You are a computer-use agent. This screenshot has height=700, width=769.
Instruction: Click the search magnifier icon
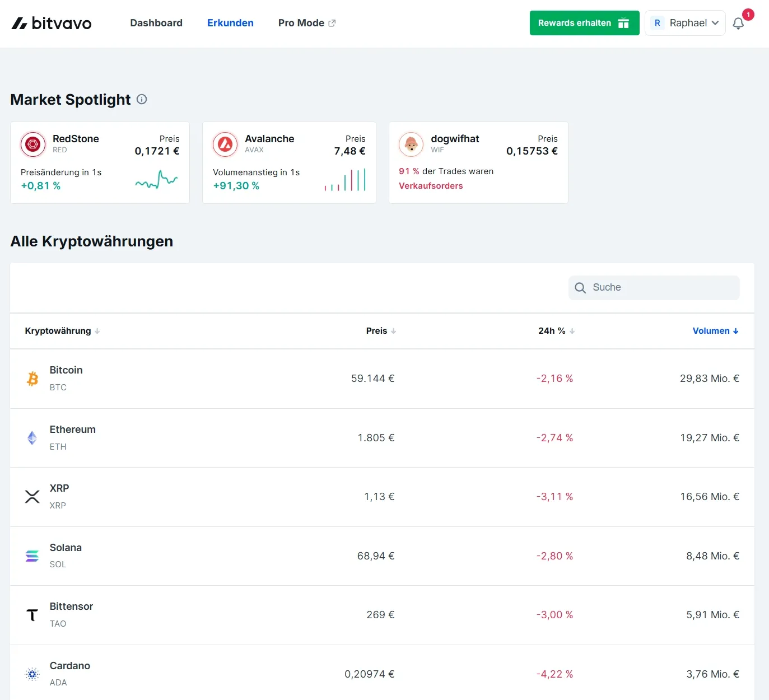pos(580,288)
